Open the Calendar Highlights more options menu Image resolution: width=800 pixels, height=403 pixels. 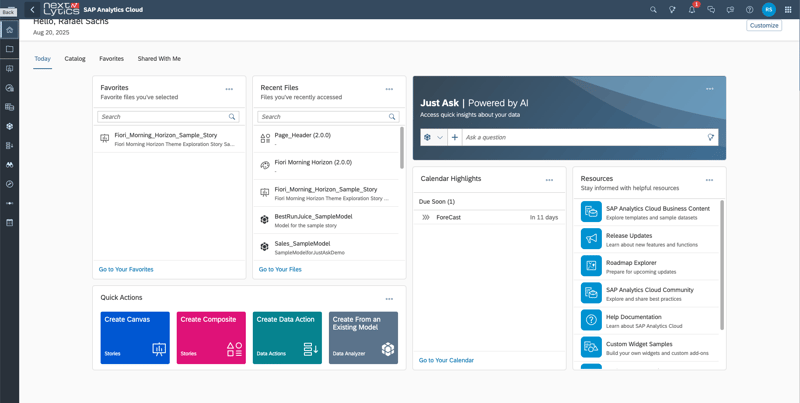point(549,180)
